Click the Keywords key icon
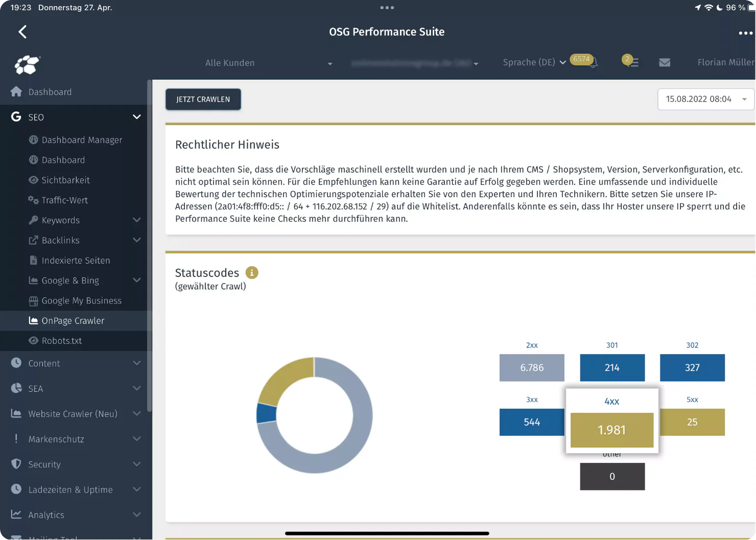 tap(33, 220)
